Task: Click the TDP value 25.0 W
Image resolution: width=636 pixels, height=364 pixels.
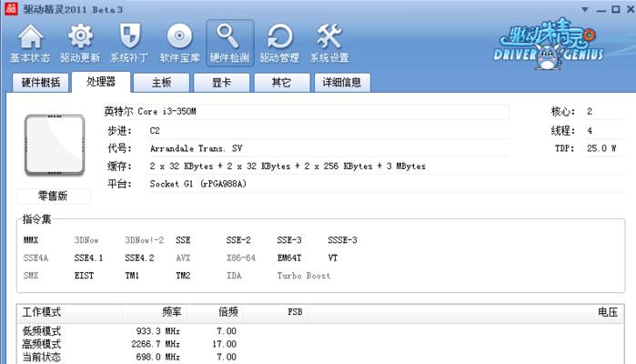Action: coord(601,148)
